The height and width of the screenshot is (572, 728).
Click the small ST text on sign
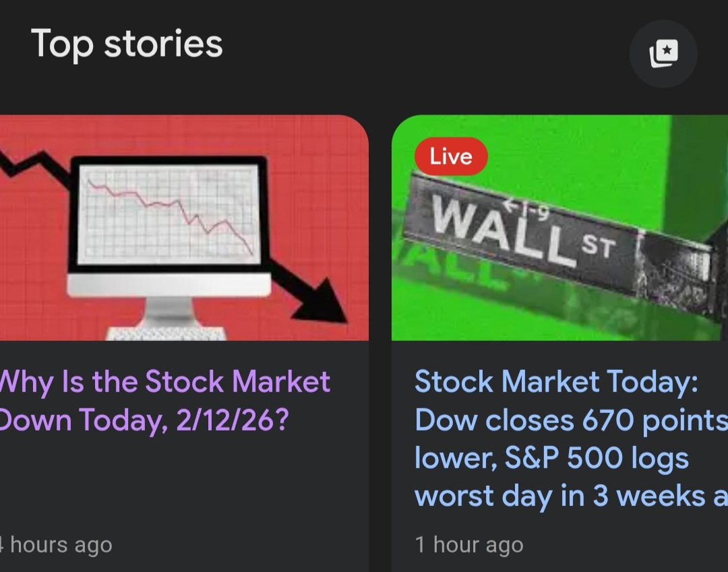point(599,248)
